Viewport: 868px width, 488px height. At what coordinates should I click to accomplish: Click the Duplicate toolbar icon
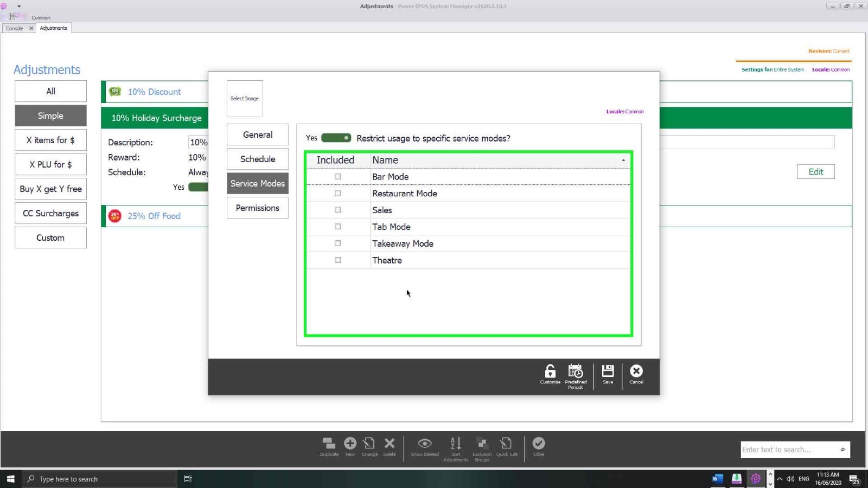pyautogui.click(x=329, y=444)
